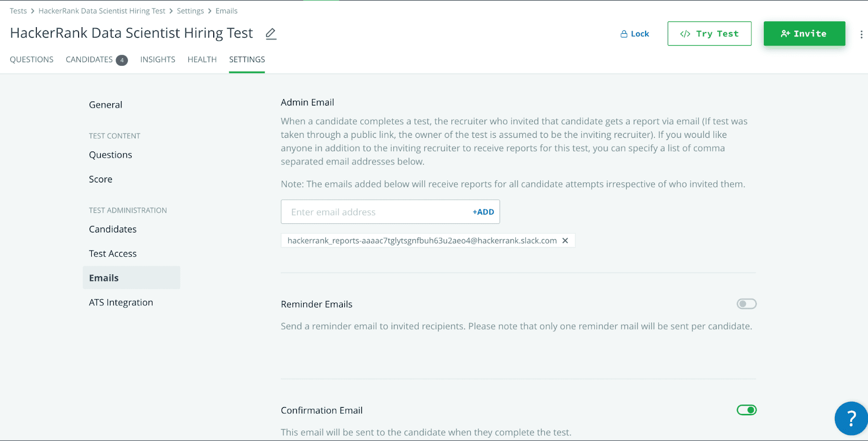Select Test Access in the sidebar
868x441 pixels.
tap(113, 254)
